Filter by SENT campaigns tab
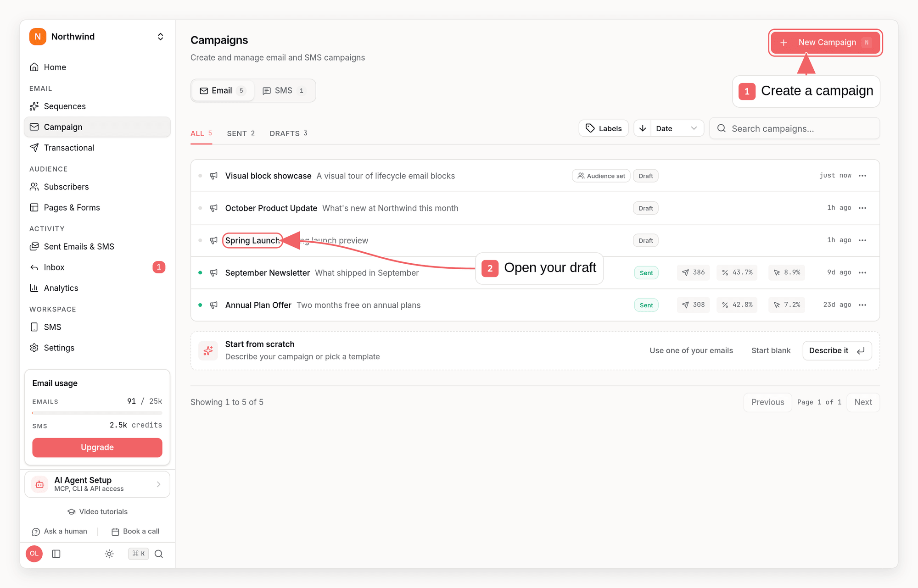Image resolution: width=918 pixels, height=588 pixels. pos(241,133)
